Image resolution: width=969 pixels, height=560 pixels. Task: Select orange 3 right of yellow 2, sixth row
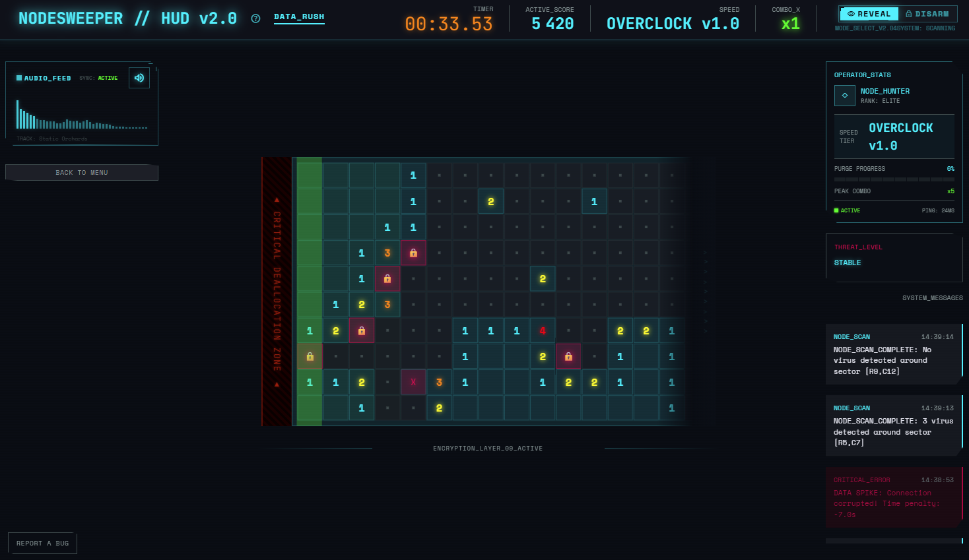[x=387, y=304]
